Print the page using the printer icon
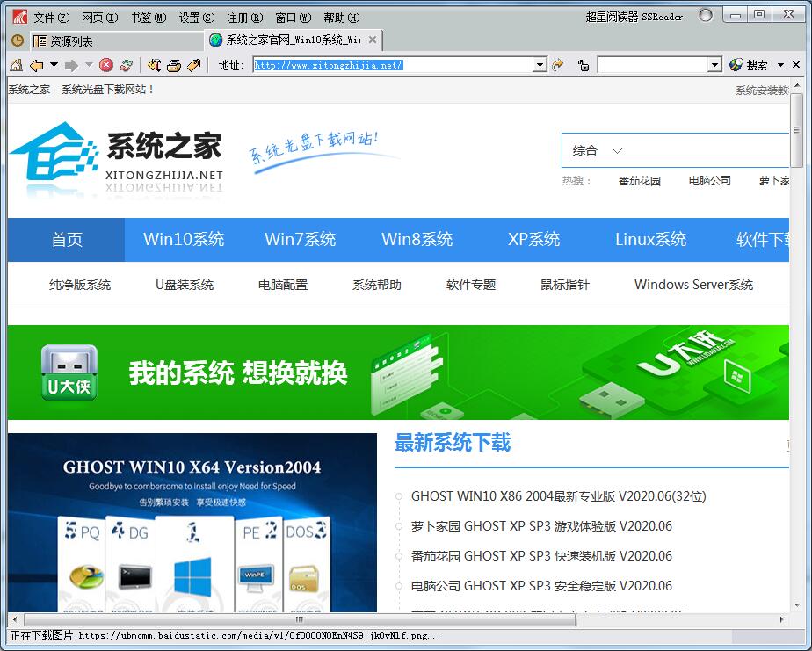812x651 pixels. point(174,65)
